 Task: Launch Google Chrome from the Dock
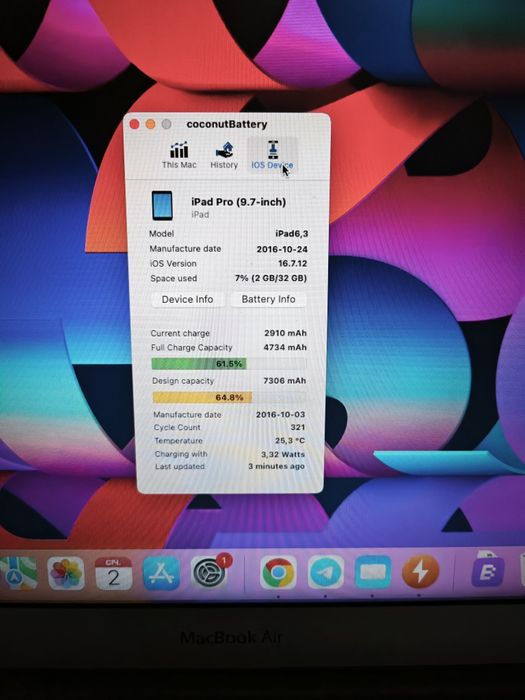[x=278, y=572]
